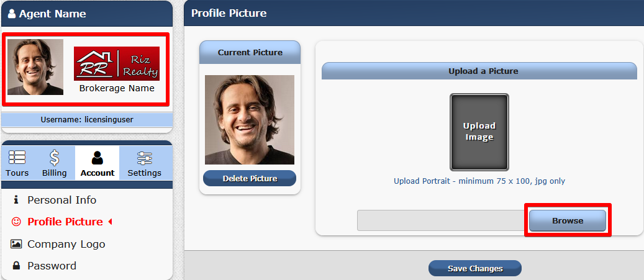Click the Save Changes button
The image size is (644, 280).
[474, 268]
